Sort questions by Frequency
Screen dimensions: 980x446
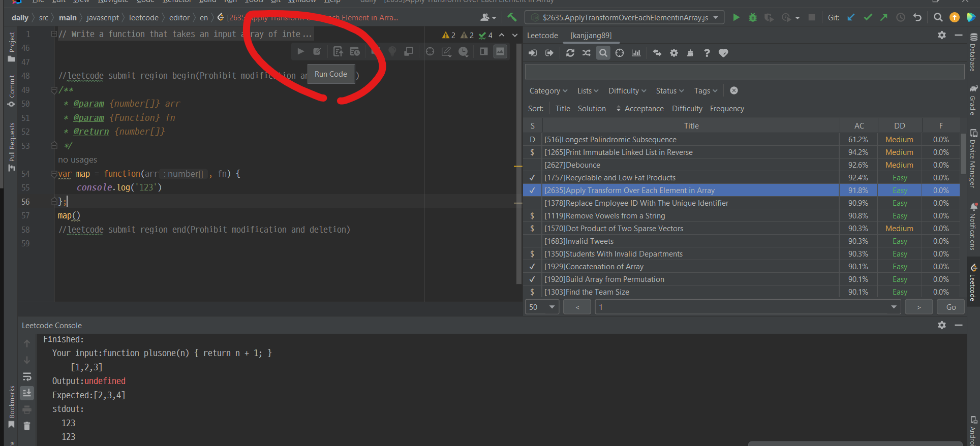click(727, 109)
